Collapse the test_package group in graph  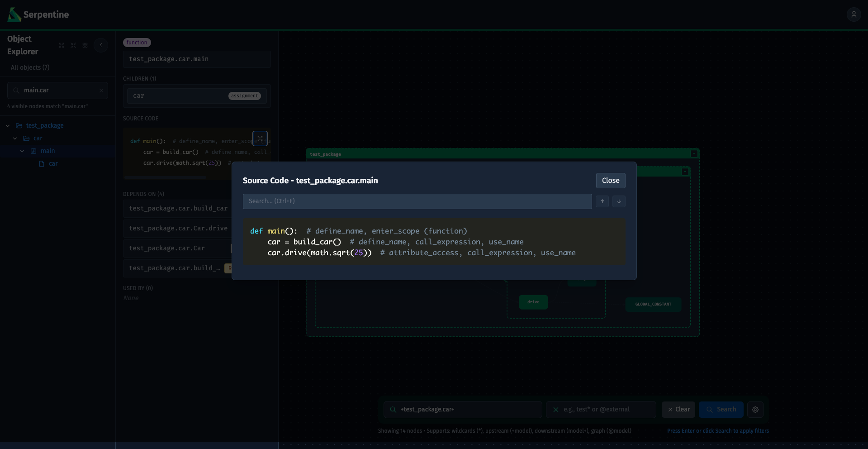click(x=694, y=154)
